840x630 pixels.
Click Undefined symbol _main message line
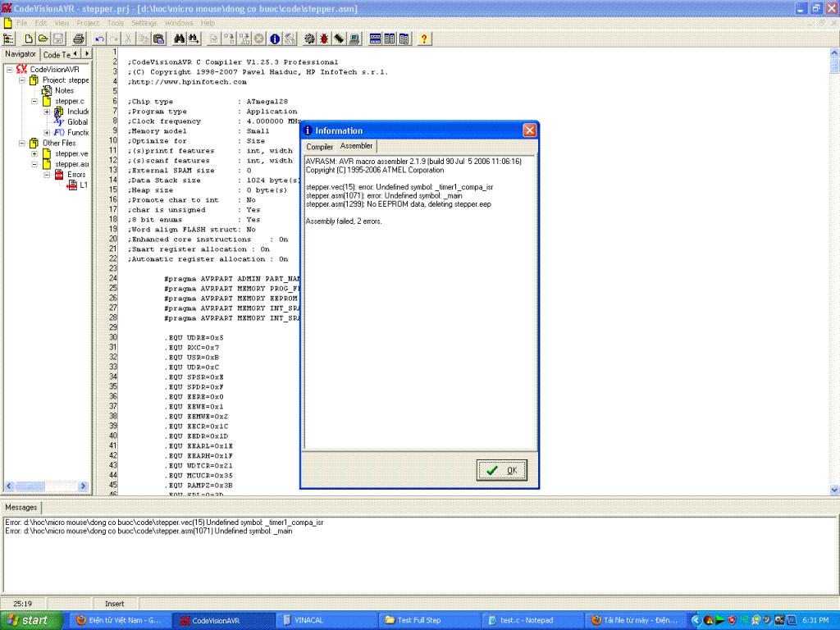149,531
